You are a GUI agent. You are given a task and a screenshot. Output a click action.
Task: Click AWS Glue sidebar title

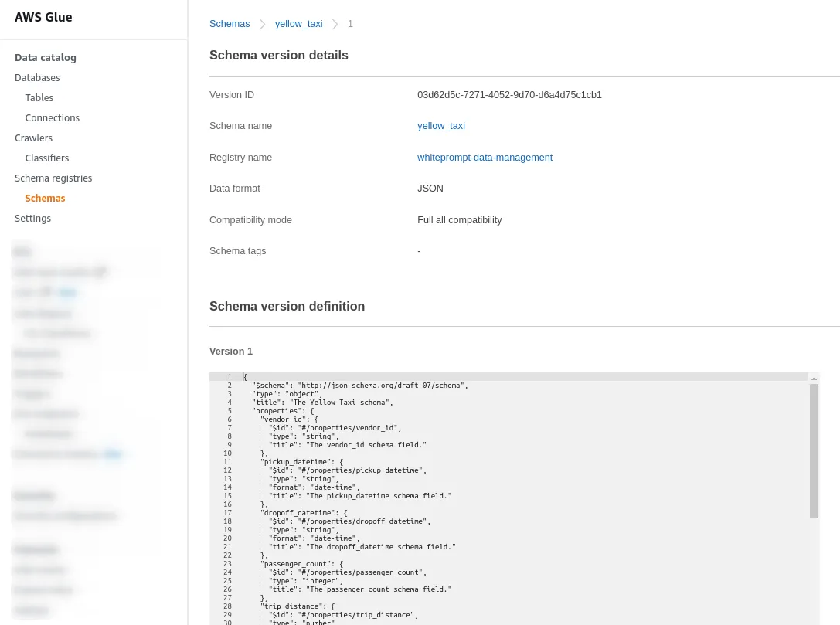click(x=43, y=17)
